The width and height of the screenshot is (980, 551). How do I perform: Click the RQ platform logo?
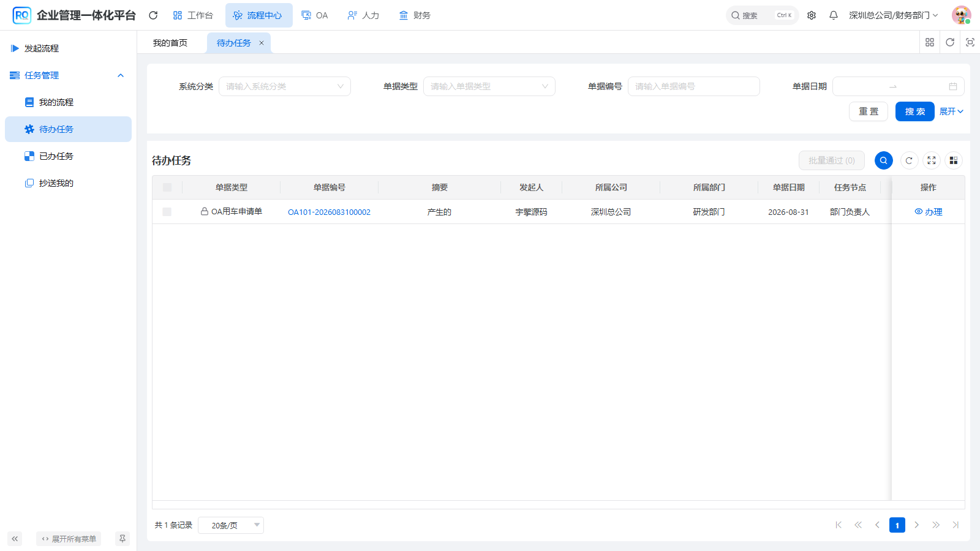click(x=21, y=15)
